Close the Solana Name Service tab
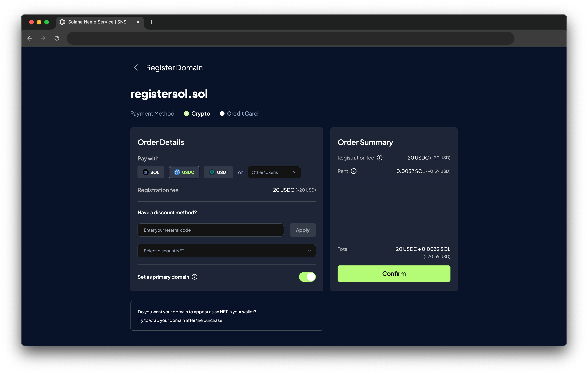Image resolution: width=588 pixels, height=374 pixels. [x=138, y=22]
